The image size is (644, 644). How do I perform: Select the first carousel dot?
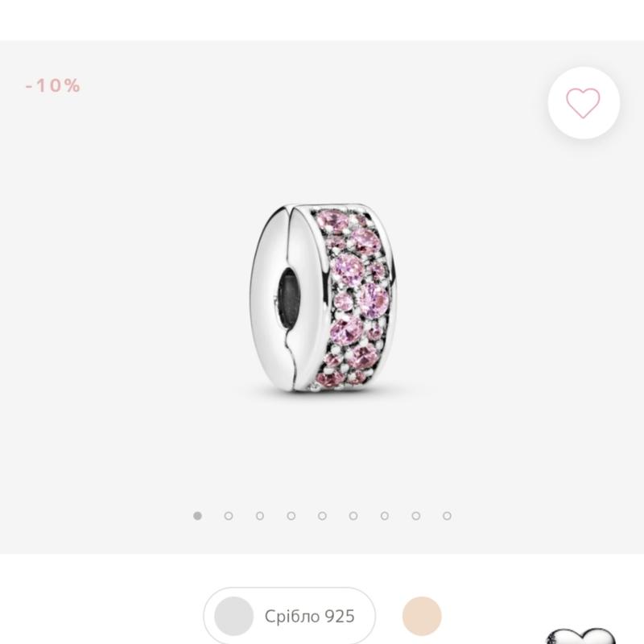tap(197, 515)
